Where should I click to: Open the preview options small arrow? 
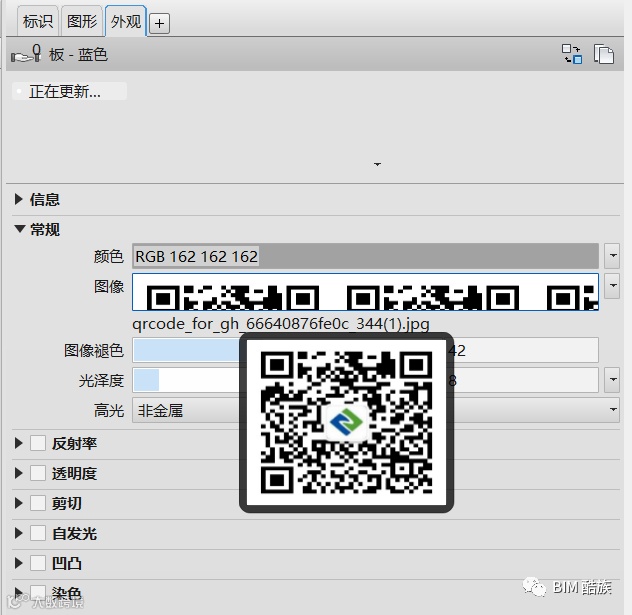377,164
